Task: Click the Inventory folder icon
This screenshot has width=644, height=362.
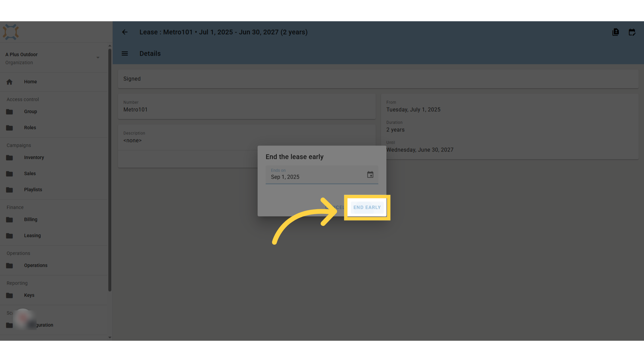Action: [9, 158]
